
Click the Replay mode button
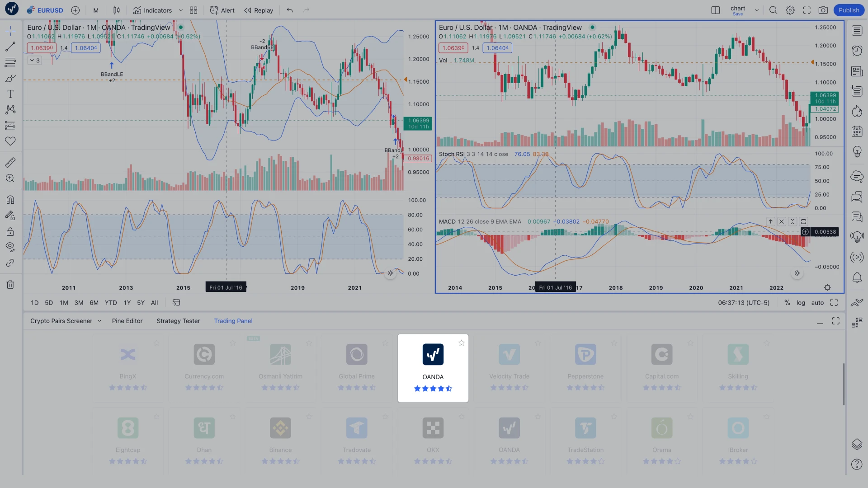[258, 10]
